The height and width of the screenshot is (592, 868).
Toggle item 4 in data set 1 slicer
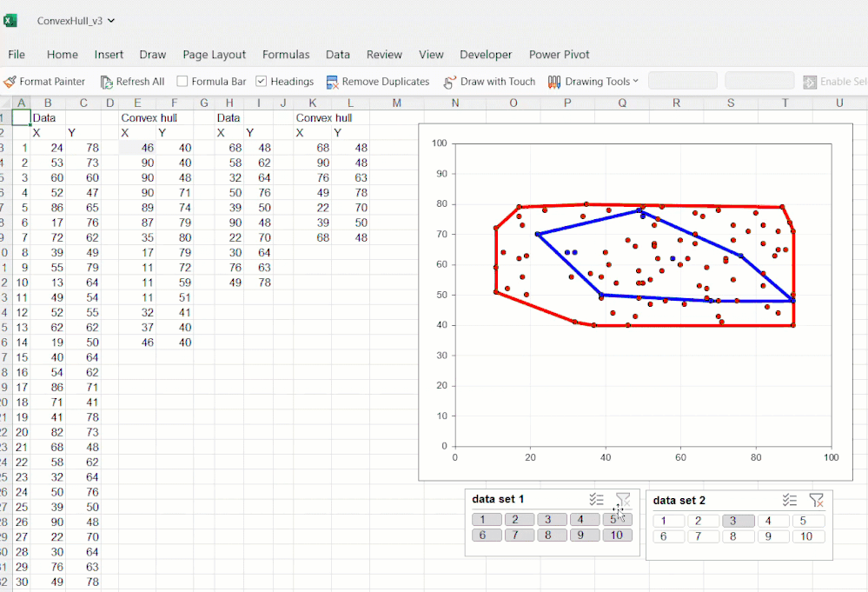[585, 520]
